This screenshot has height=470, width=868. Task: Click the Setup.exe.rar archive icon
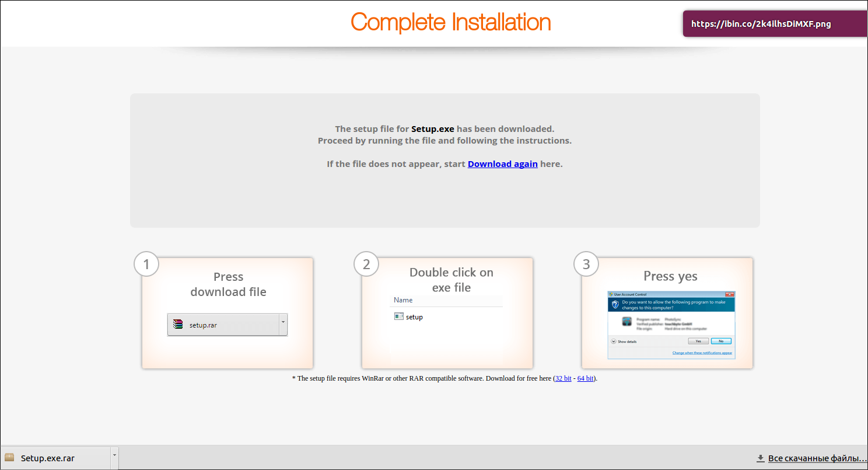coord(9,457)
